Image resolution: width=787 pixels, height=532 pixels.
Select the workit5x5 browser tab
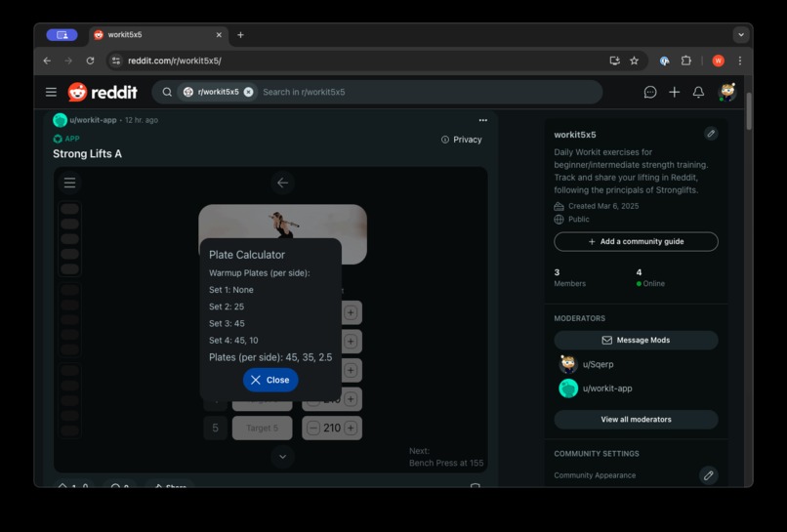tap(158, 34)
